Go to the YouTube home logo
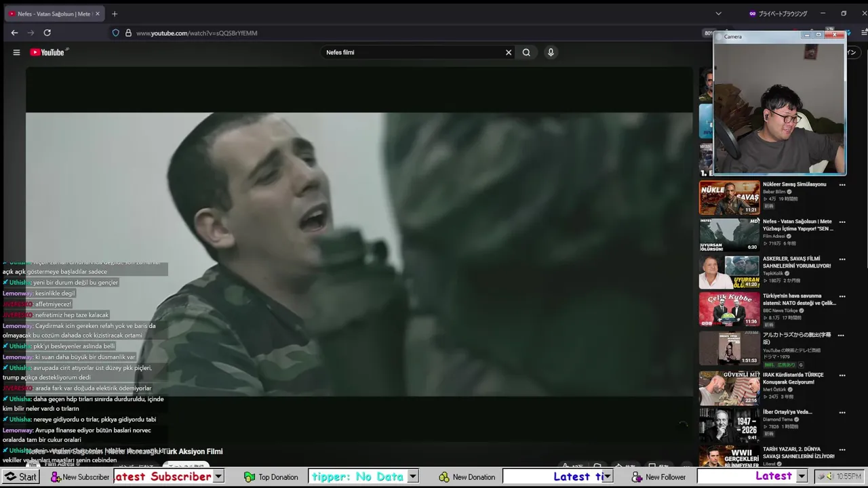 coord(47,52)
